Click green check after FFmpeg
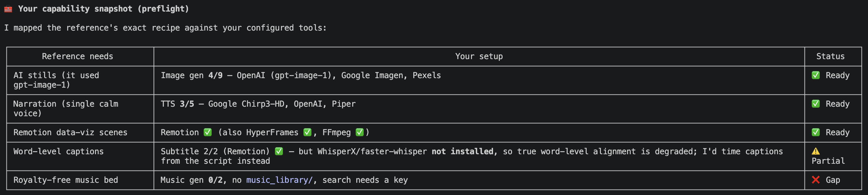 coord(360,132)
